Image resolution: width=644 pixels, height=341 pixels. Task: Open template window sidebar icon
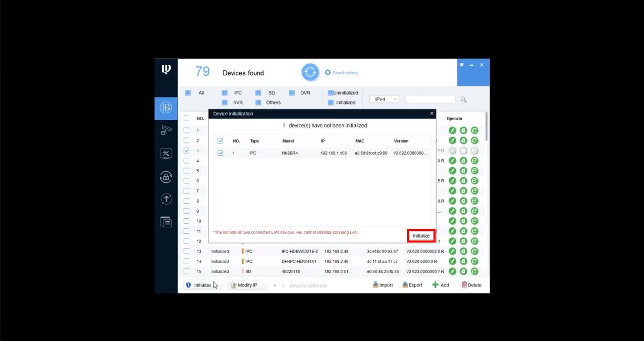[x=166, y=222]
